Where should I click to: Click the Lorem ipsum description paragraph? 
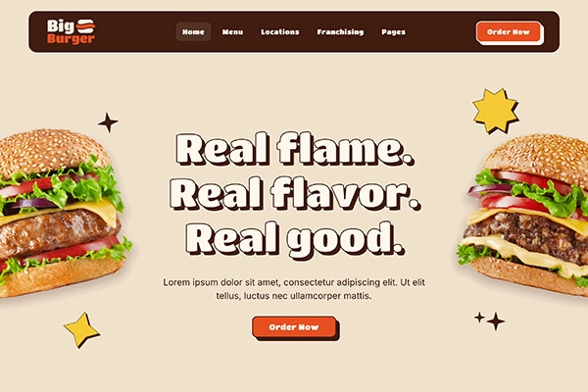click(x=294, y=289)
